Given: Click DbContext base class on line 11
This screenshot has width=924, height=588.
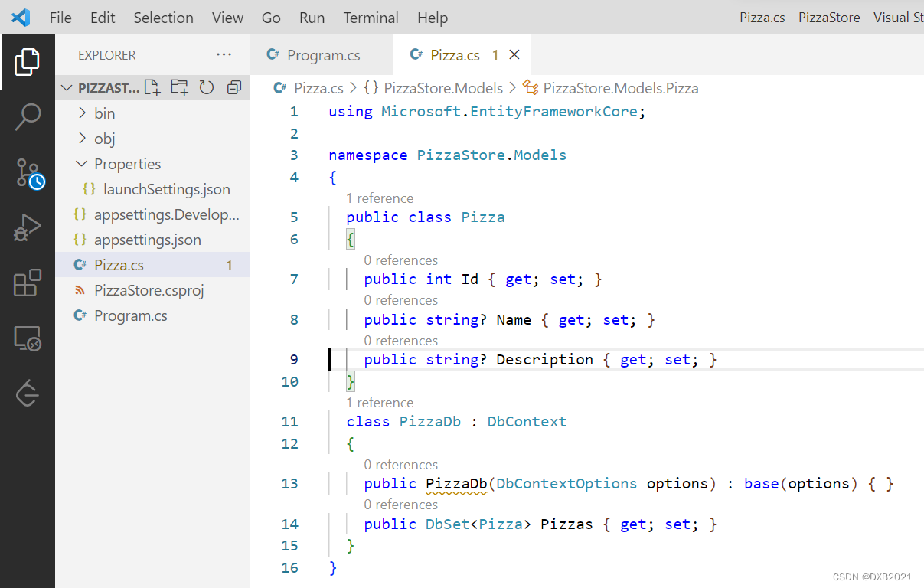Looking at the screenshot, I should click(x=527, y=422).
